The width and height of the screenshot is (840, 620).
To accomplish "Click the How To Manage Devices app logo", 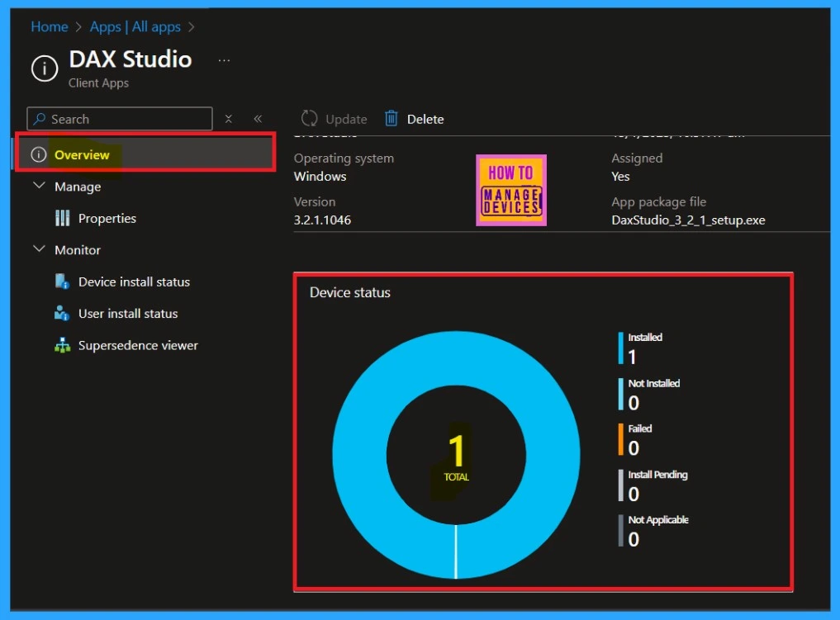I will coord(511,190).
